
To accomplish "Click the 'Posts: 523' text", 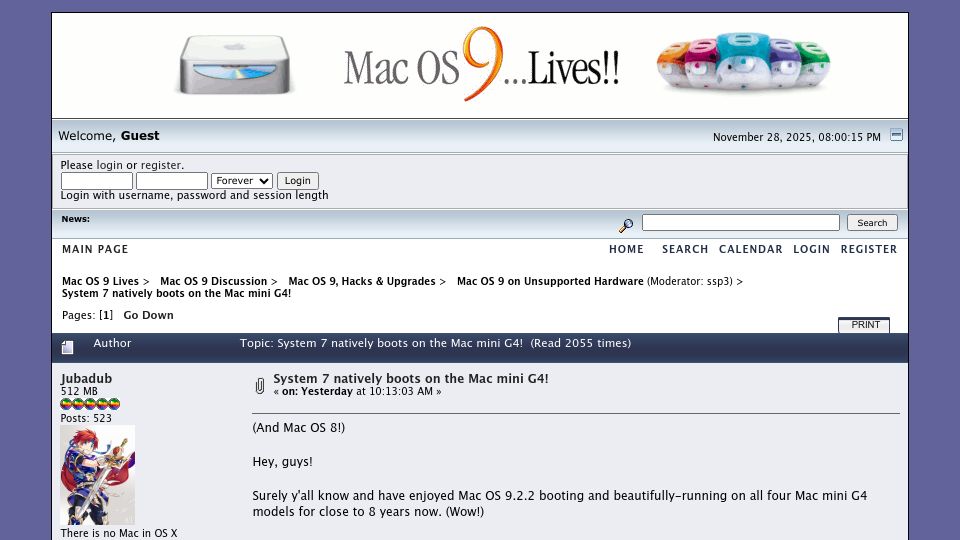I will click(86, 418).
